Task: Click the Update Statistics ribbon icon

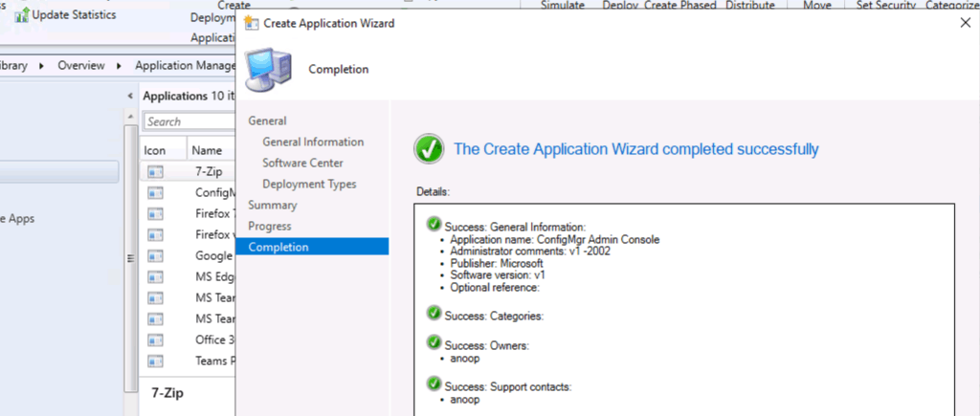Action: point(22,15)
